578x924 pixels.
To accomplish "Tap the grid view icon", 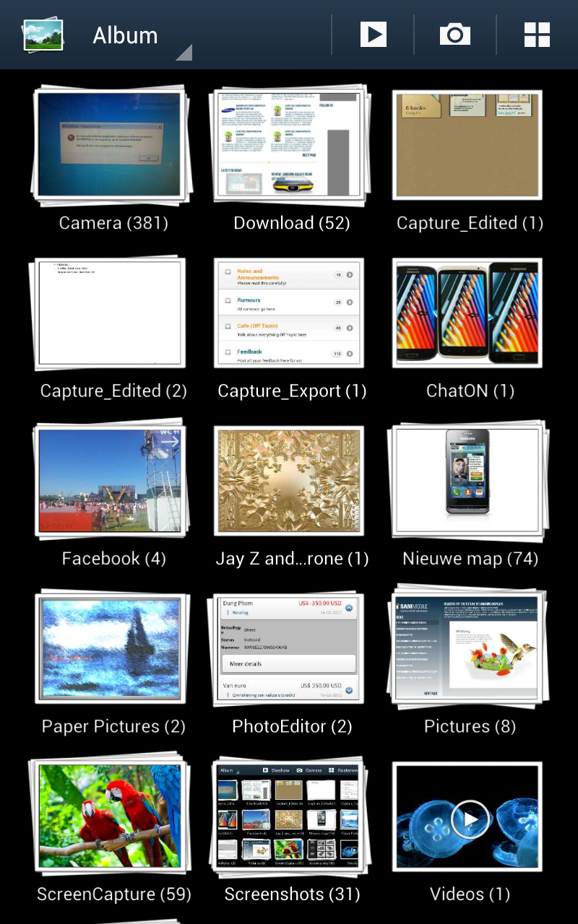I will click(x=537, y=35).
